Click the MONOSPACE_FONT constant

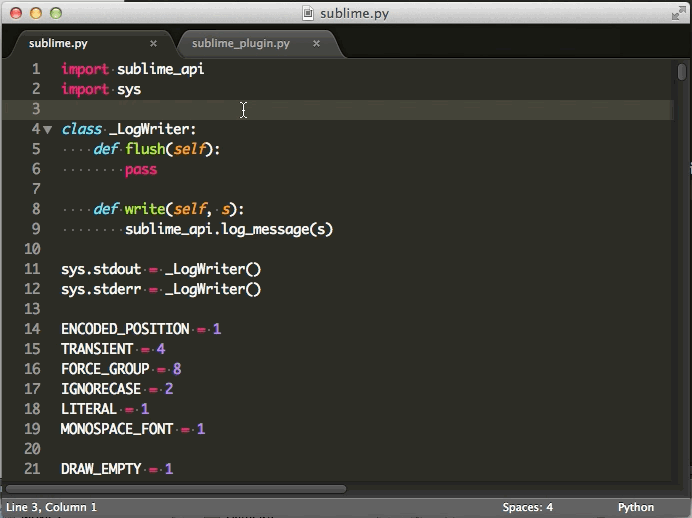pyautogui.click(x=117, y=429)
